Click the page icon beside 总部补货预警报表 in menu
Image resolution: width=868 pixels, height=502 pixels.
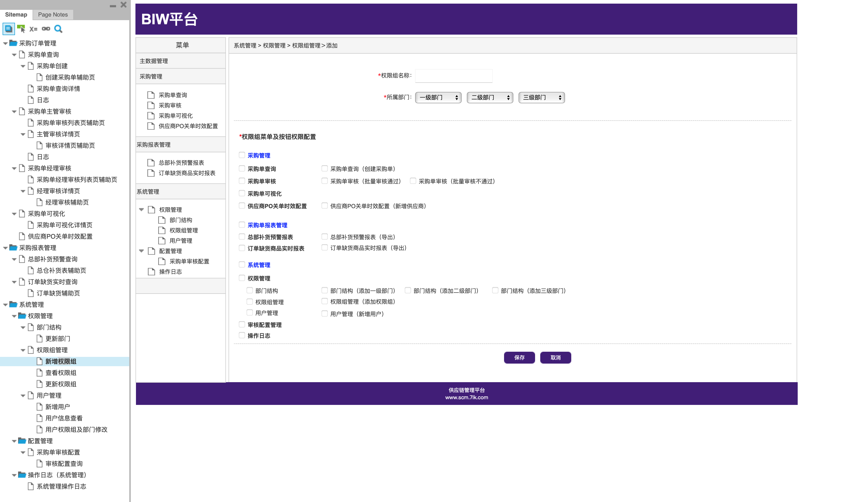tap(151, 163)
